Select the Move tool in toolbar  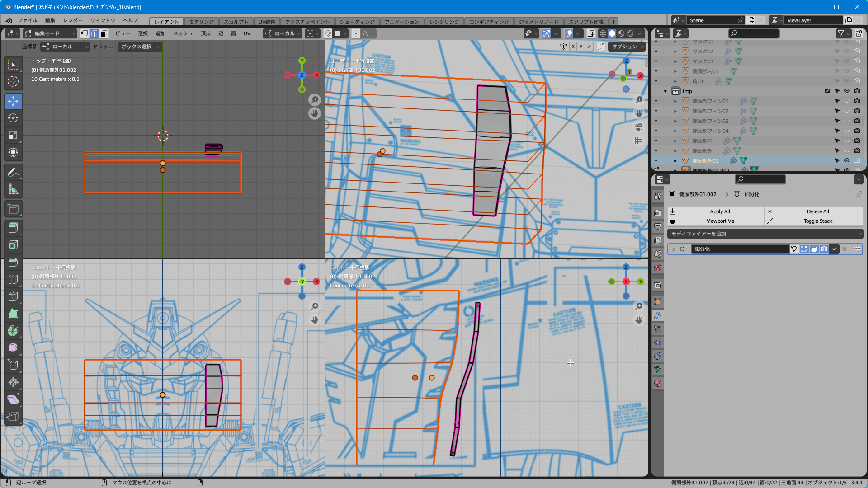pyautogui.click(x=13, y=101)
